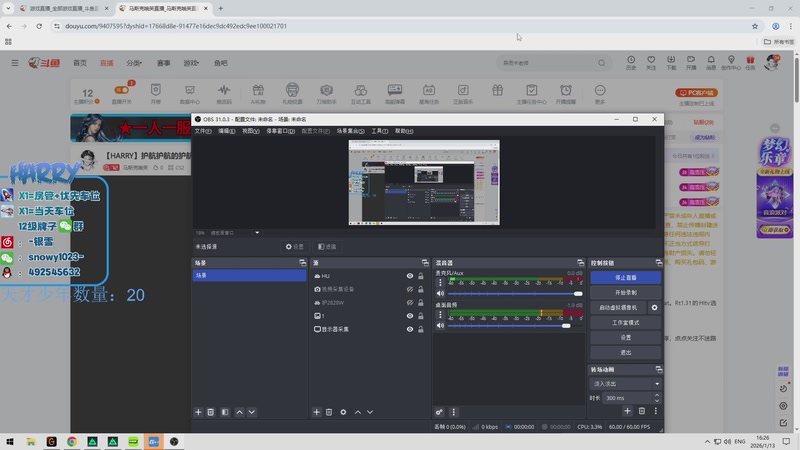Open OBS 工具 Tools menu

pos(380,131)
